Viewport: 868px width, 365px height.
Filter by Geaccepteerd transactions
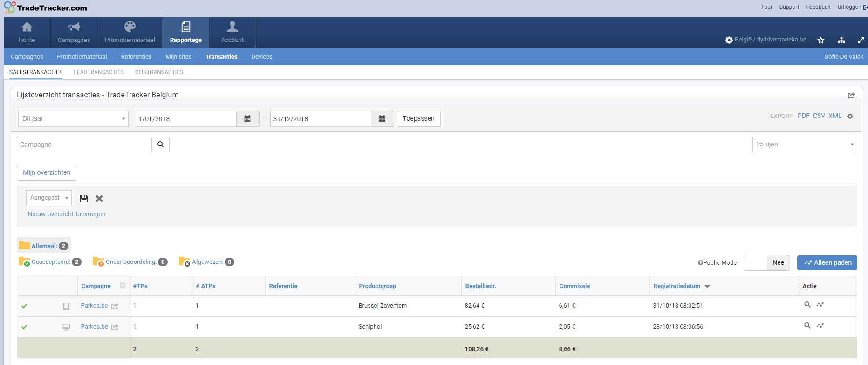(x=50, y=262)
